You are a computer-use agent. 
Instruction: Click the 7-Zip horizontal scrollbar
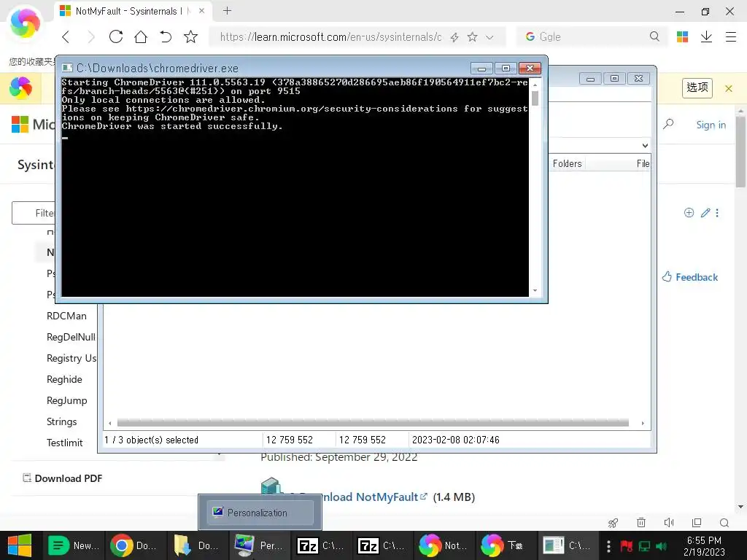373,423
